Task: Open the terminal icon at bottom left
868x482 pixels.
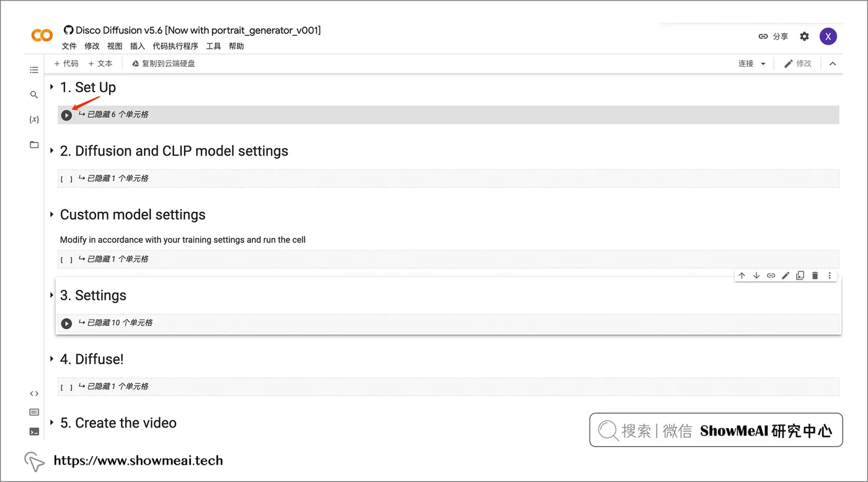Action: tap(34, 432)
